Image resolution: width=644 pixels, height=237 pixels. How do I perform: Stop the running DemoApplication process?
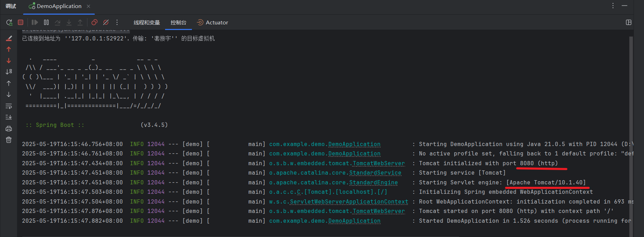tap(21, 22)
